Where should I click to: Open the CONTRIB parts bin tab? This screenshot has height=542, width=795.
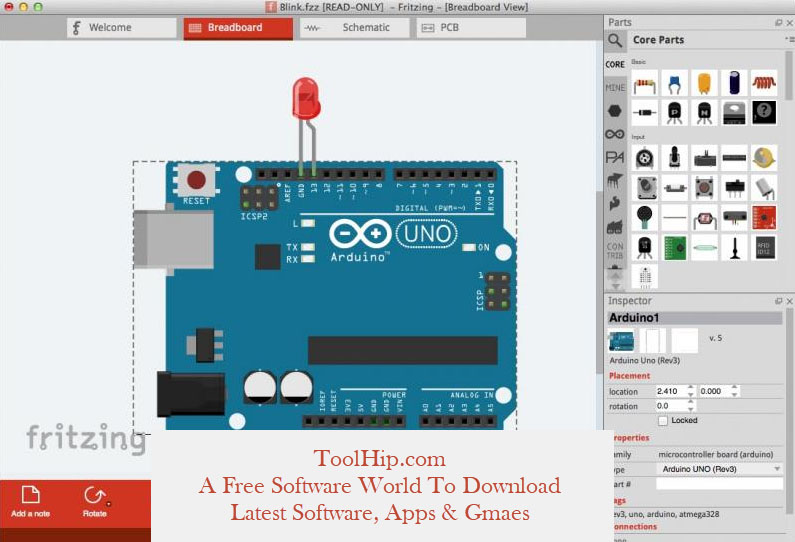click(615, 250)
